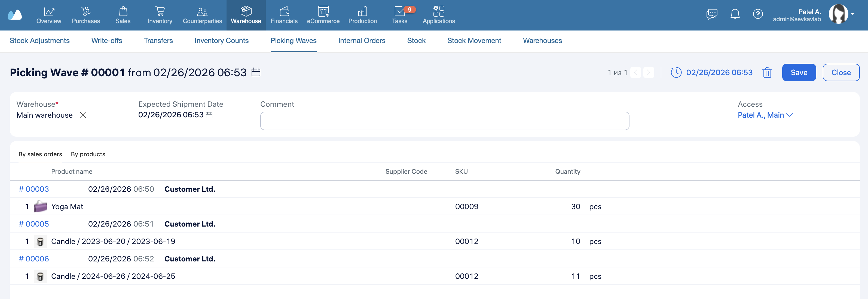Viewport: 868px width, 299px height.
Task: Open sales order # 00003 link
Action: 34,189
